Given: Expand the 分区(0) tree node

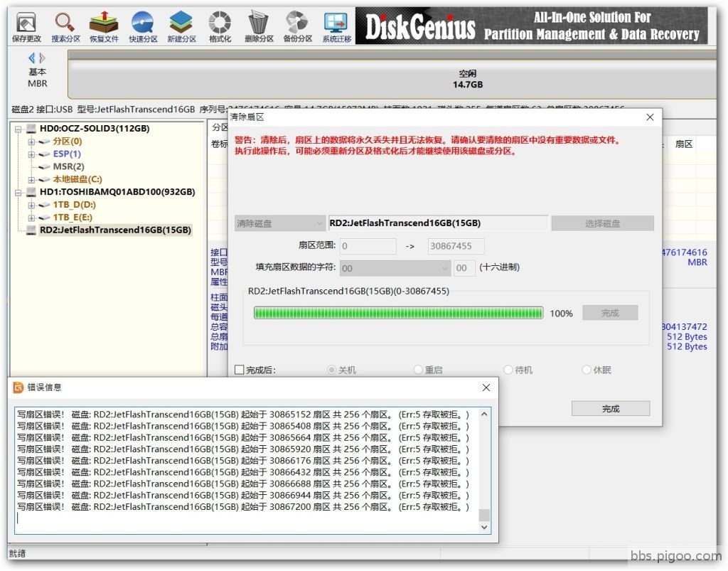Looking at the screenshot, I should tap(31, 142).
